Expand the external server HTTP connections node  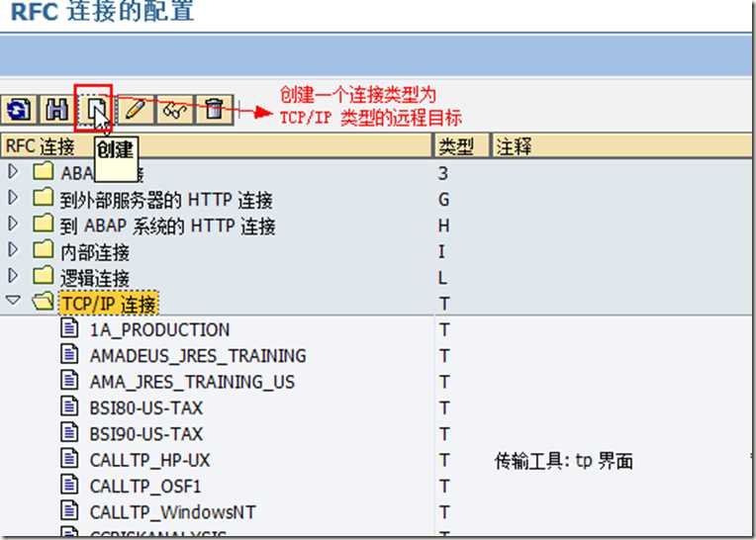point(13,198)
